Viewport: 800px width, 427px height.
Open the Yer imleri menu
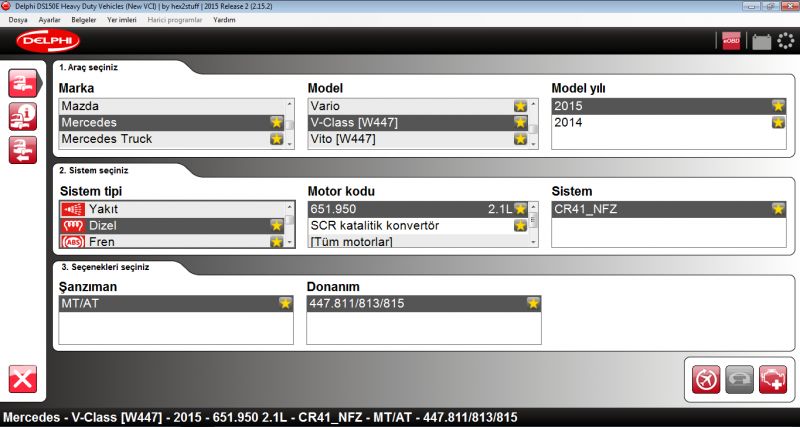(x=121, y=20)
